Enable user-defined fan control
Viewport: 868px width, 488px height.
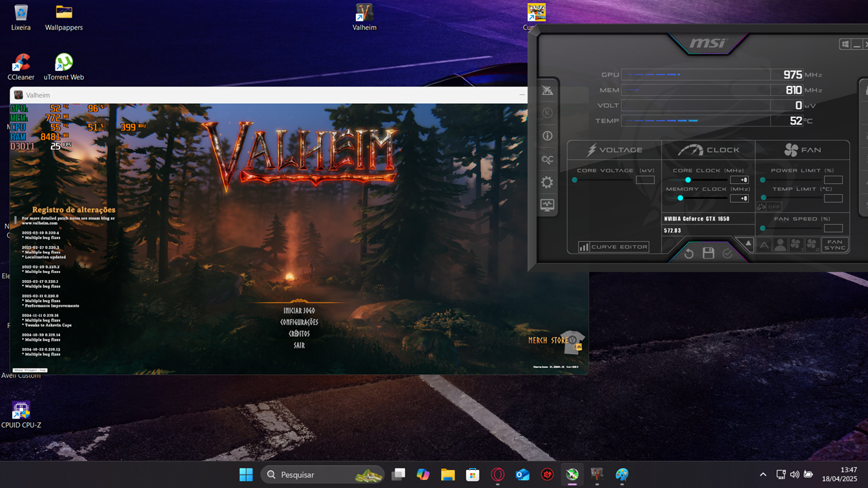(x=780, y=245)
